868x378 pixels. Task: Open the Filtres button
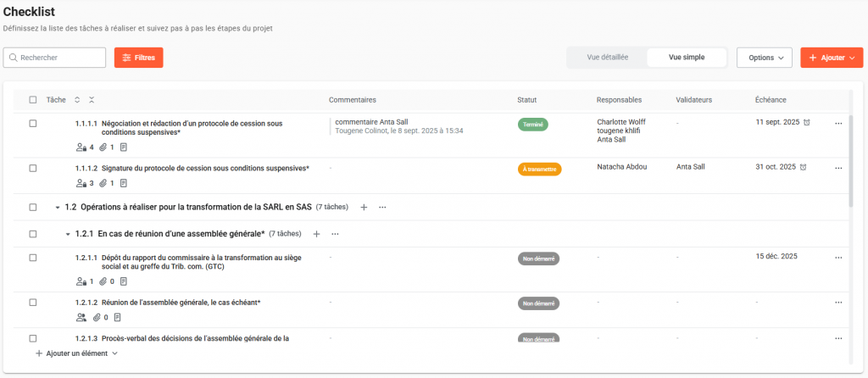point(138,58)
